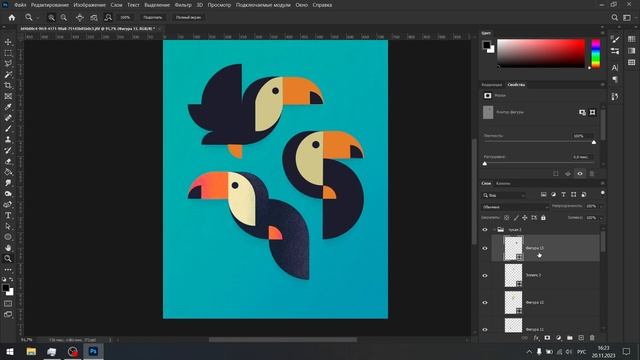Select the Move tool
The image size is (640, 360).
tap(8, 42)
